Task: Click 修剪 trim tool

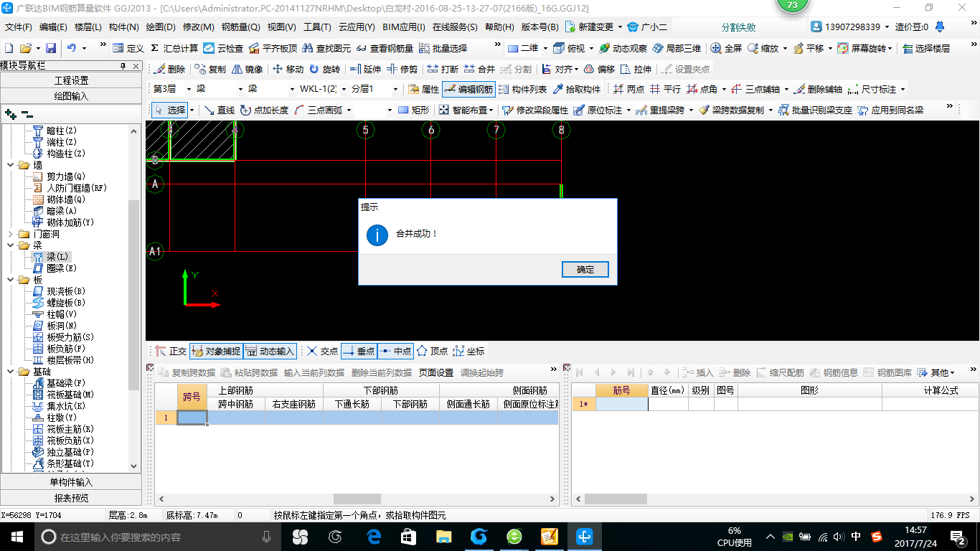Action: point(402,69)
